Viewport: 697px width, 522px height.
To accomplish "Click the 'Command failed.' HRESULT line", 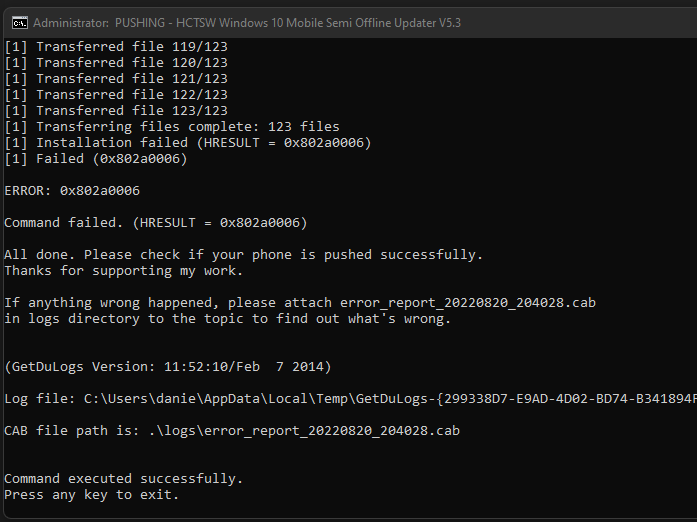I will (156, 222).
